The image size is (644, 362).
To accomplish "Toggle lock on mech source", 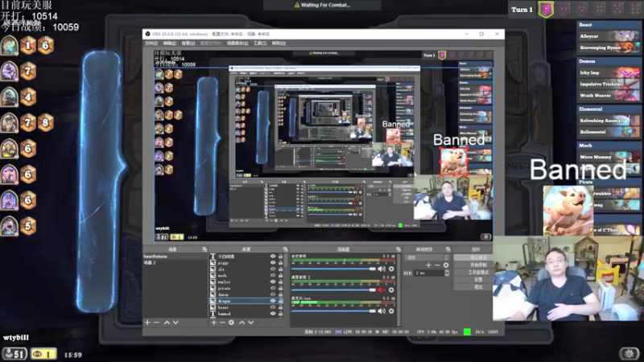I will pos(280,275).
